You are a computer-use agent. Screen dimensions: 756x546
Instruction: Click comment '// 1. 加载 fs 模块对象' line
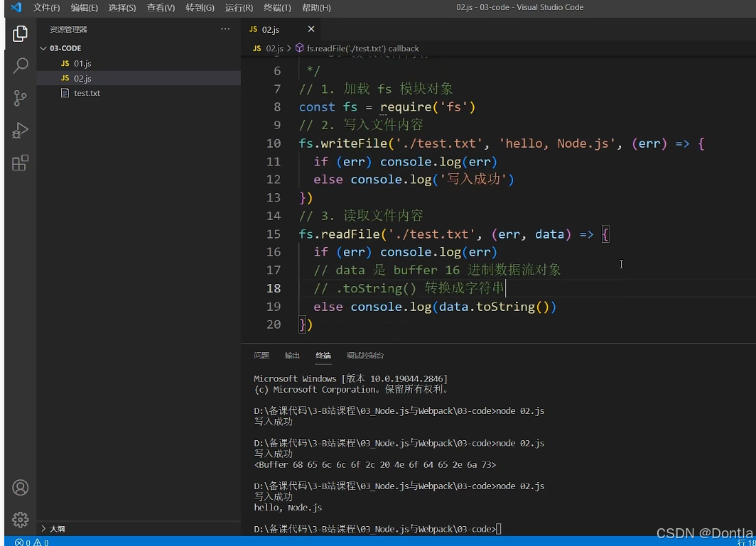click(x=376, y=89)
